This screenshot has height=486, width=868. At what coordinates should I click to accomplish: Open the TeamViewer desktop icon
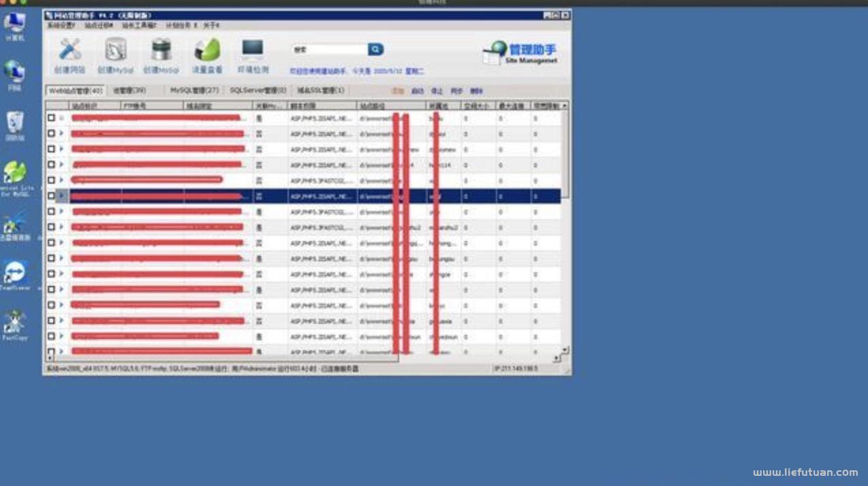[14, 276]
